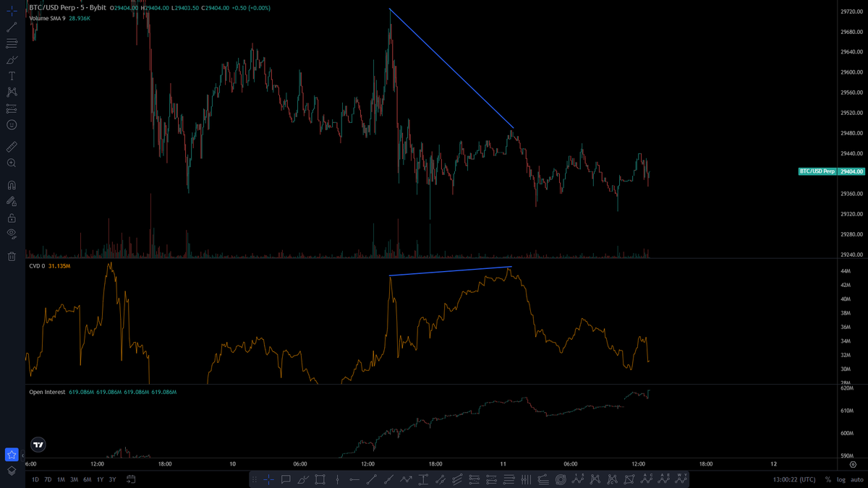Select the blue descending trendline on price chart
The width and height of the screenshot is (868, 488).
coord(451,69)
